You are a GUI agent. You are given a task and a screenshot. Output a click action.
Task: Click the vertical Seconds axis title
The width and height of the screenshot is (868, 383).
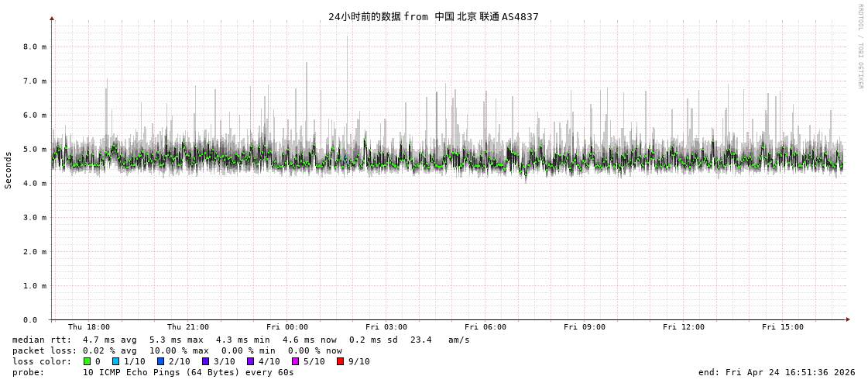coord(9,170)
